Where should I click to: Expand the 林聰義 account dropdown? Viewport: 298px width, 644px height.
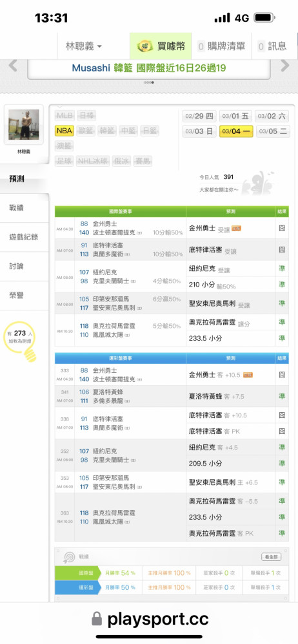pyautogui.click(x=84, y=46)
